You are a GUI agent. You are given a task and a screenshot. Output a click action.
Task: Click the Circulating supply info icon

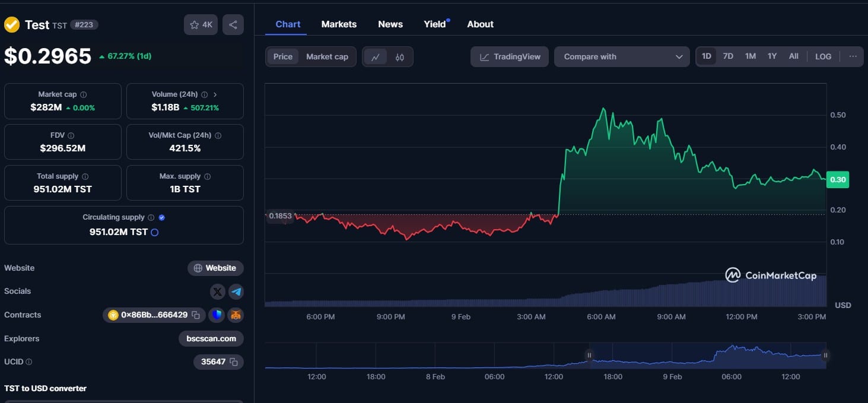[151, 217]
